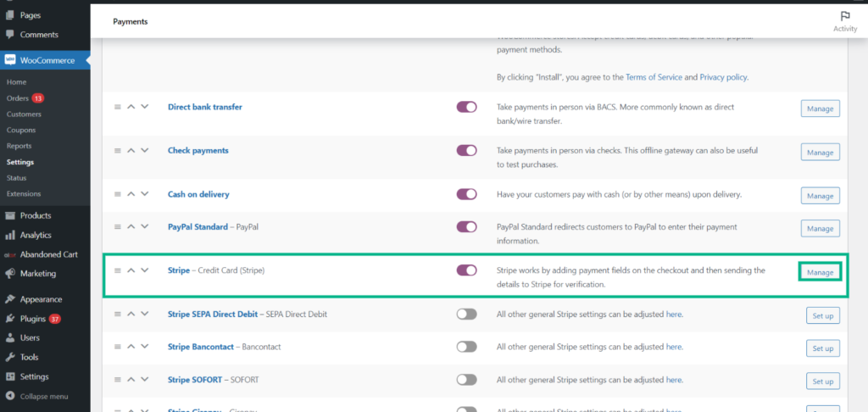Click the Analytics bar chart icon
868x412 pixels.
[x=10, y=235]
